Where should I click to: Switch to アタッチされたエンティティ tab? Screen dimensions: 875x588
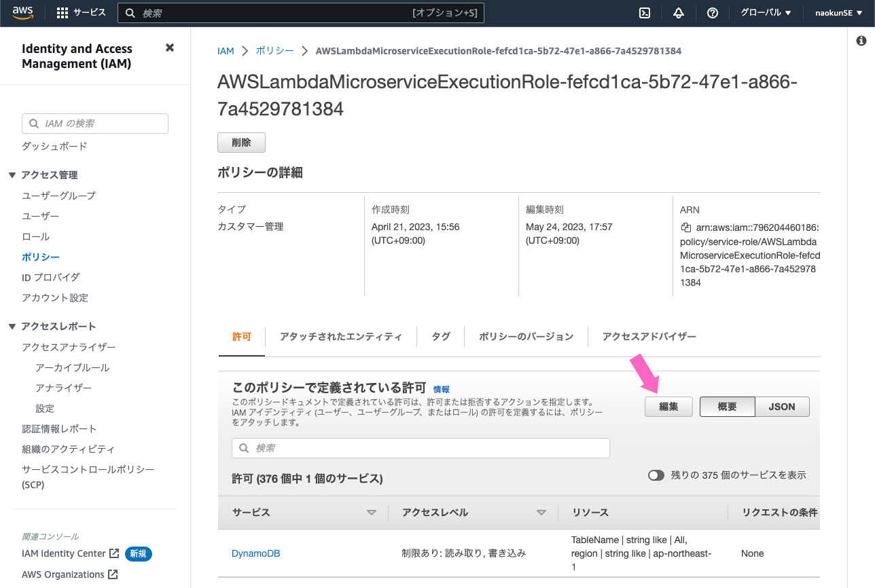click(x=340, y=337)
